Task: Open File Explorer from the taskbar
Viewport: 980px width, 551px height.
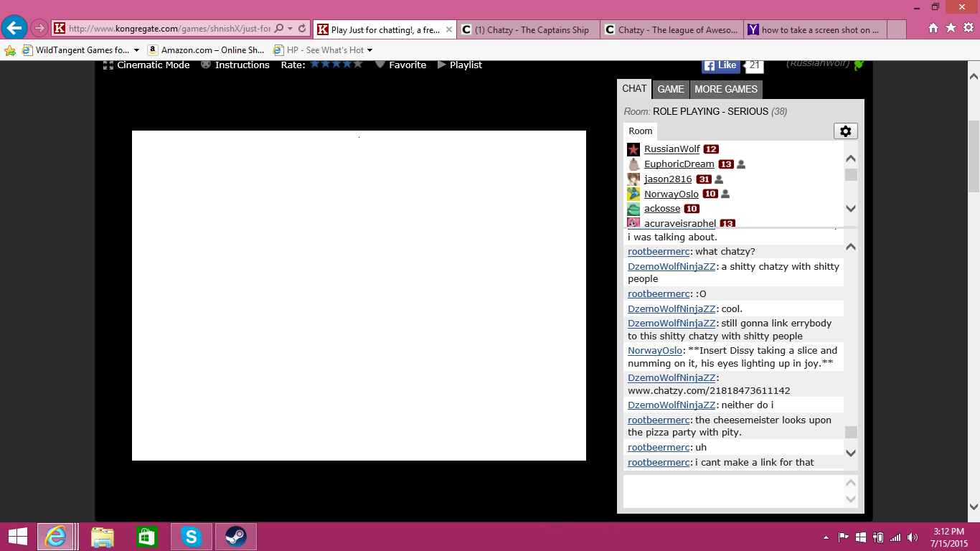Action: (x=103, y=537)
